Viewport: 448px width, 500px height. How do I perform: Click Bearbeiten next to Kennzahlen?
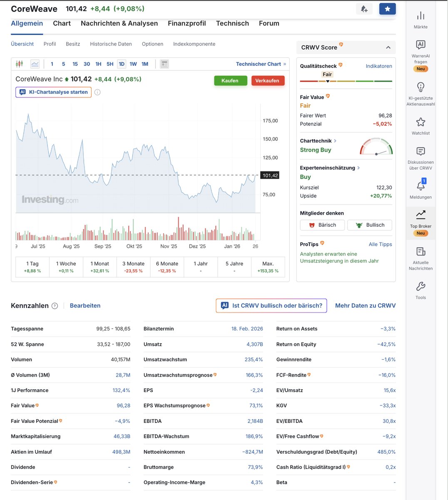coord(85,305)
